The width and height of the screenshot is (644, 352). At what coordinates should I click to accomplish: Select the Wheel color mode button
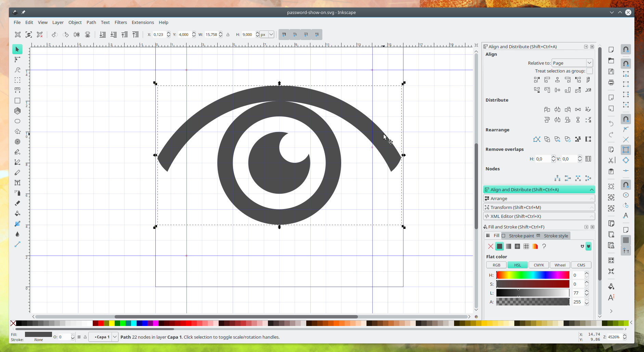point(560,265)
